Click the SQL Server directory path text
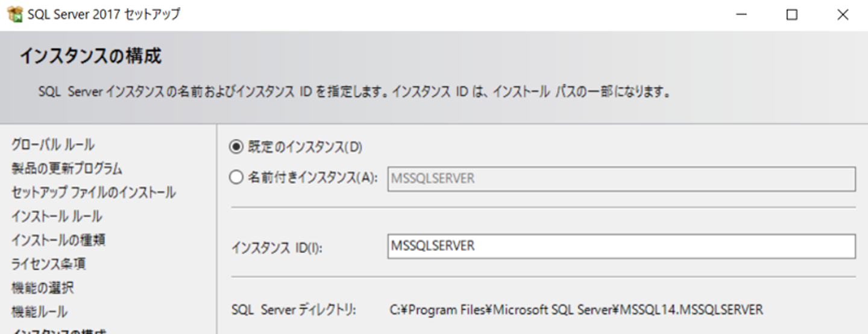The width and height of the screenshot is (868, 334). (x=577, y=310)
